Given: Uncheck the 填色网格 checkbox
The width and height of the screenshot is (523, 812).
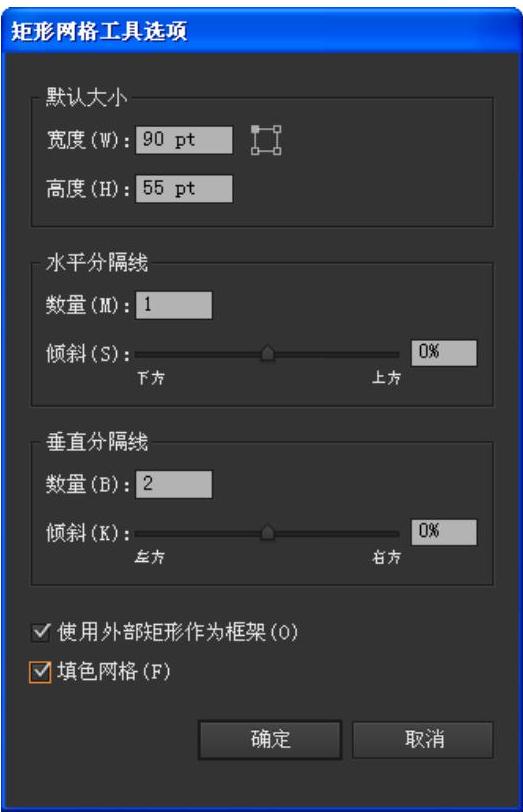Looking at the screenshot, I should [40, 672].
